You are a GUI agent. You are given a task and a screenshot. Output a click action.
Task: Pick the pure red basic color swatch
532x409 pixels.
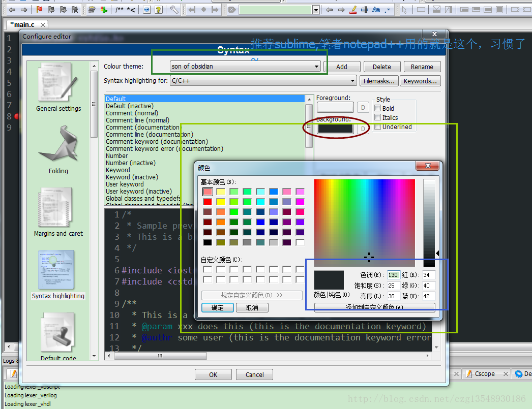[208, 202]
